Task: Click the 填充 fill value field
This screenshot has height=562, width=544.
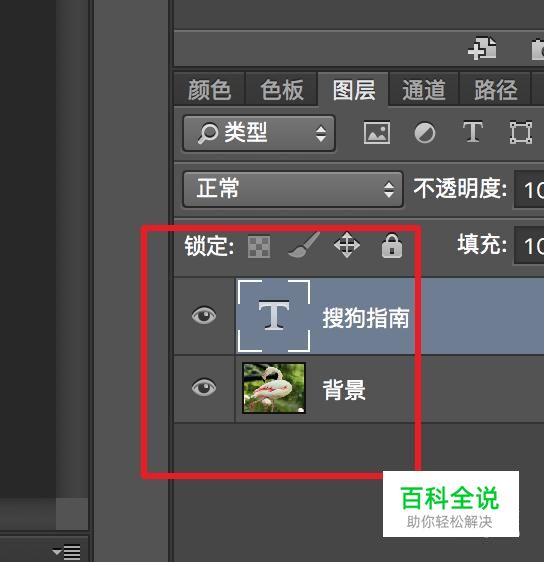Action: [x=529, y=245]
